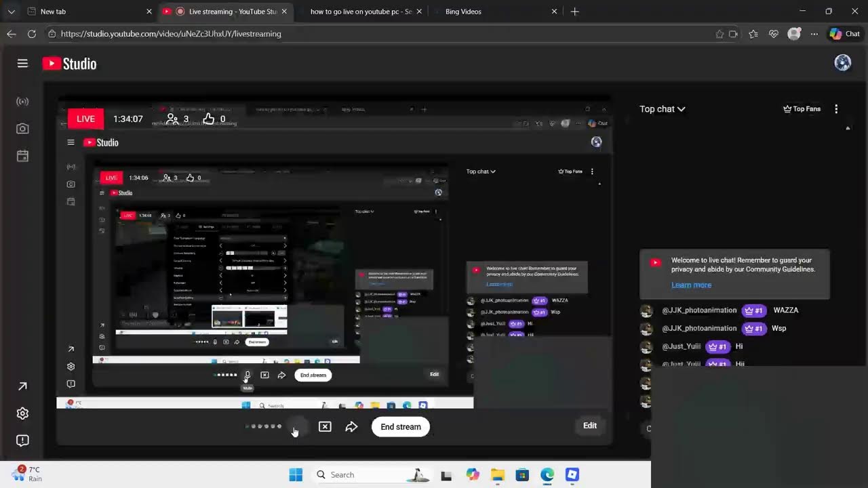The image size is (868, 488).
Task: Open the Edge profile icon
Action: click(794, 34)
